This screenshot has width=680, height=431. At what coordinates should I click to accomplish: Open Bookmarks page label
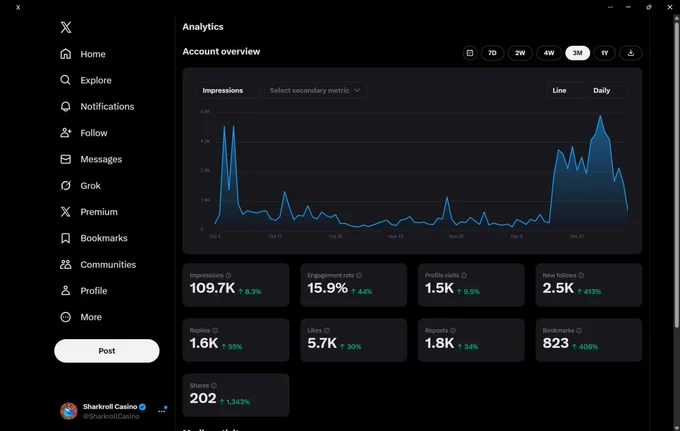click(x=104, y=238)
